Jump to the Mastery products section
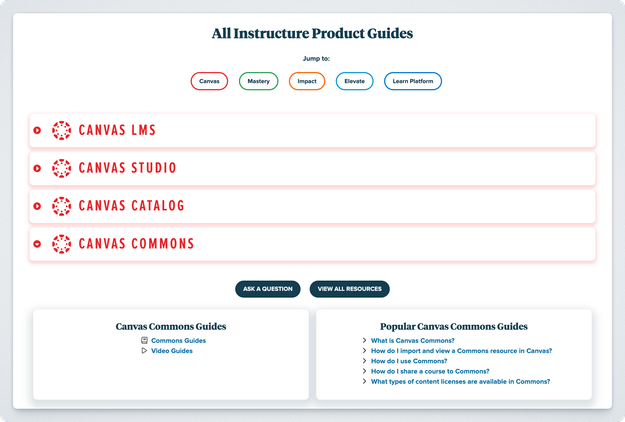This screenshot has width=625, height=422. coord(258,81)
